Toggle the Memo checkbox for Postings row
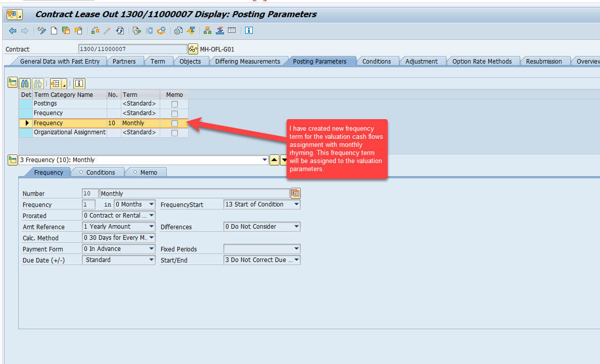This screenshot has height=364, width=600. [x=174, y=104]
